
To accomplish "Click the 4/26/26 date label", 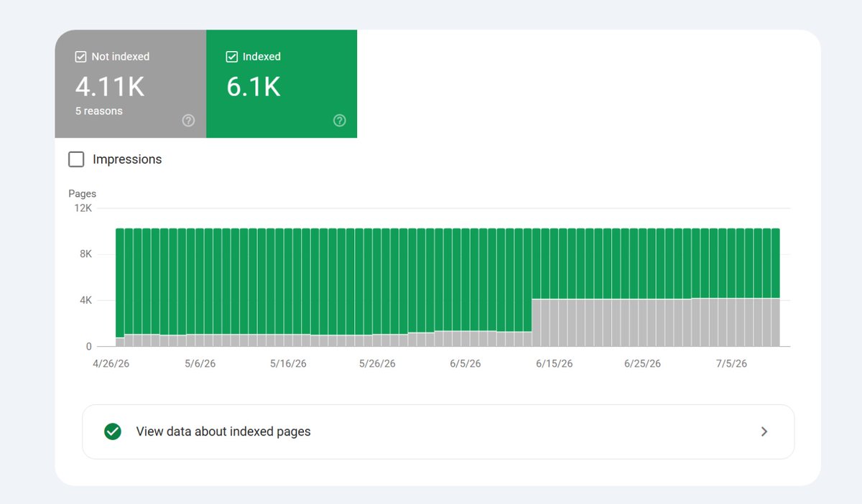I will click(111, 364).
